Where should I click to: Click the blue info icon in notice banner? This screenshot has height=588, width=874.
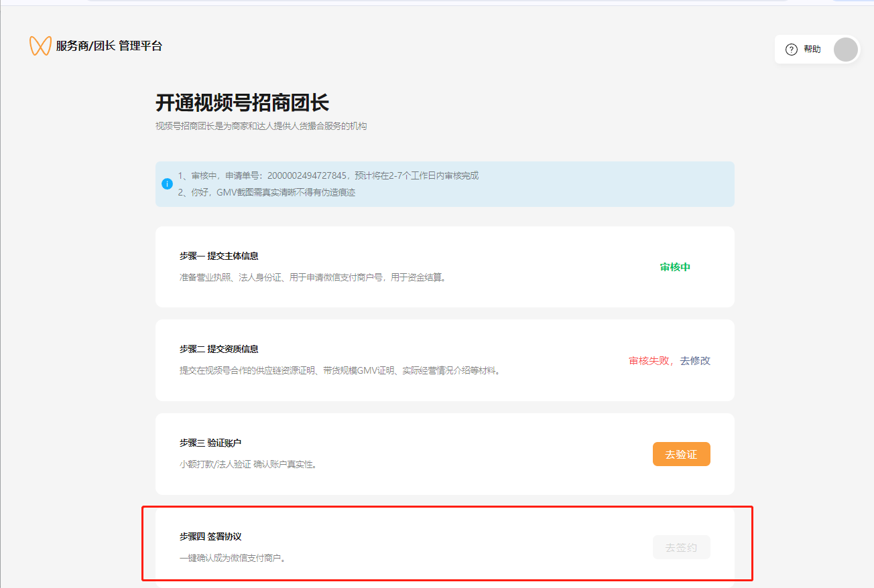[168, 183]
